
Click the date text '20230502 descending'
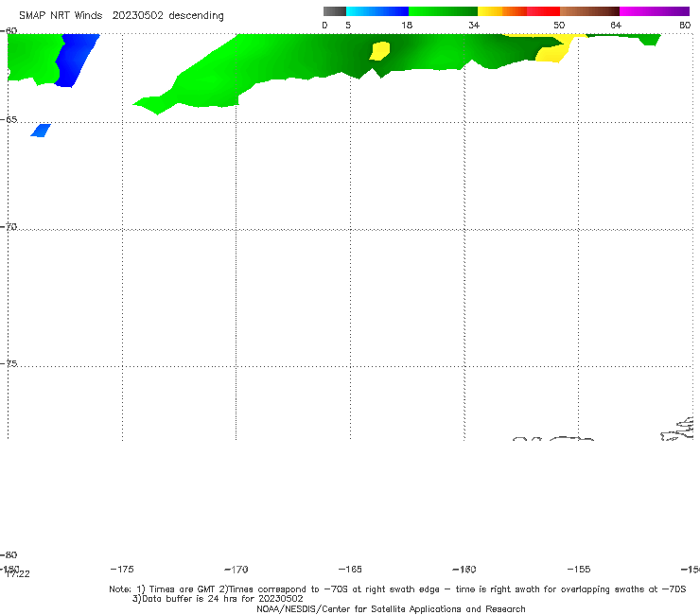(x=167, y=16)
